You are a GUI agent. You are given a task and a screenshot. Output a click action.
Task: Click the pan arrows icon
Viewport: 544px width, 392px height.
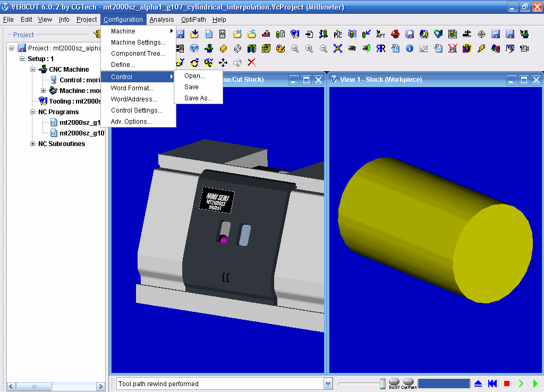[x=223, y=63]
